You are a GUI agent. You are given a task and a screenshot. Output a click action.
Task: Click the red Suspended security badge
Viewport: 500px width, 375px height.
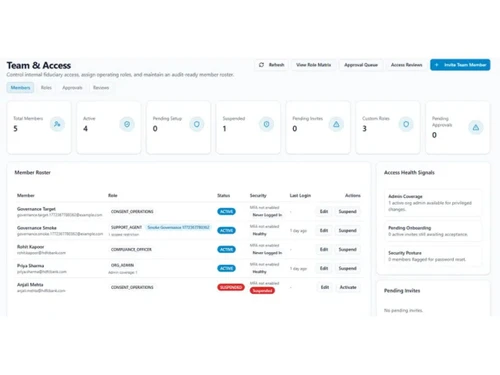262,291
